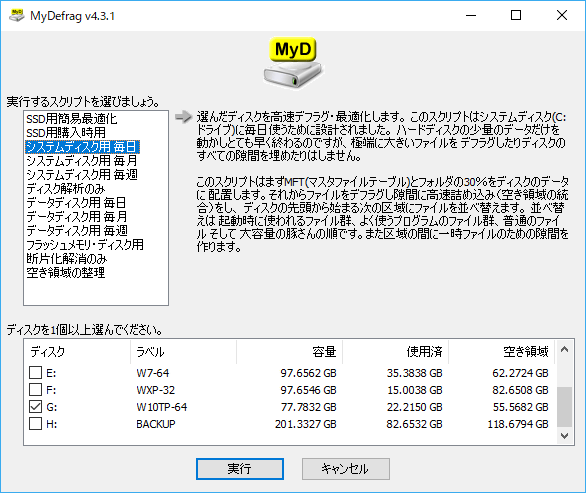Click the W7-64 label cell
The image size is (586, 493).
click(152, 373)
